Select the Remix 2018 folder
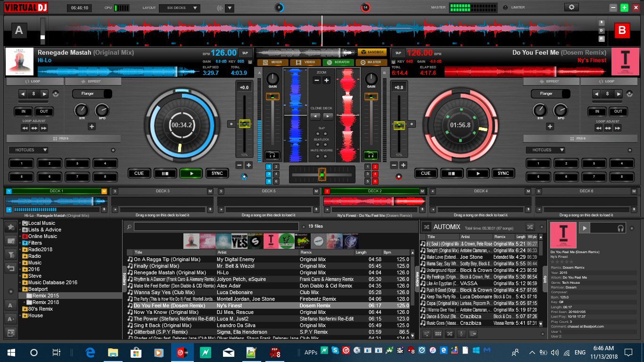This screenshot has height=362, width=644. [46, 302]
